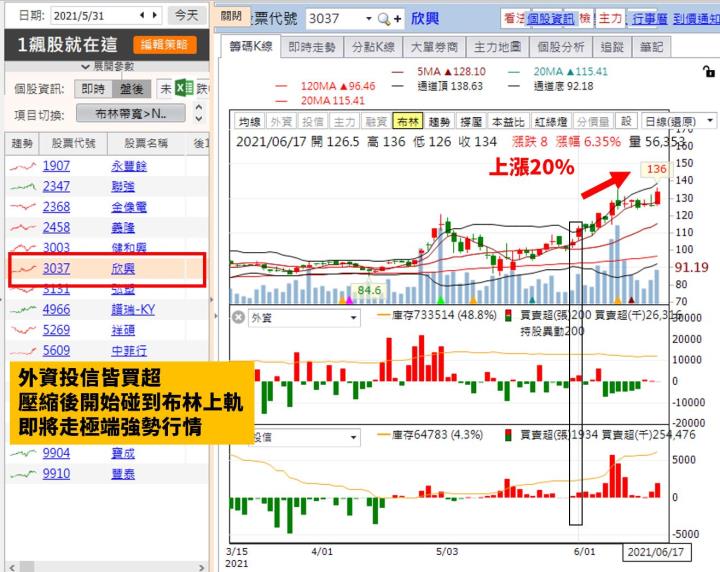The image size is (720, 572).
Task: Click stock name link 聯強
Action: [123, 186]
